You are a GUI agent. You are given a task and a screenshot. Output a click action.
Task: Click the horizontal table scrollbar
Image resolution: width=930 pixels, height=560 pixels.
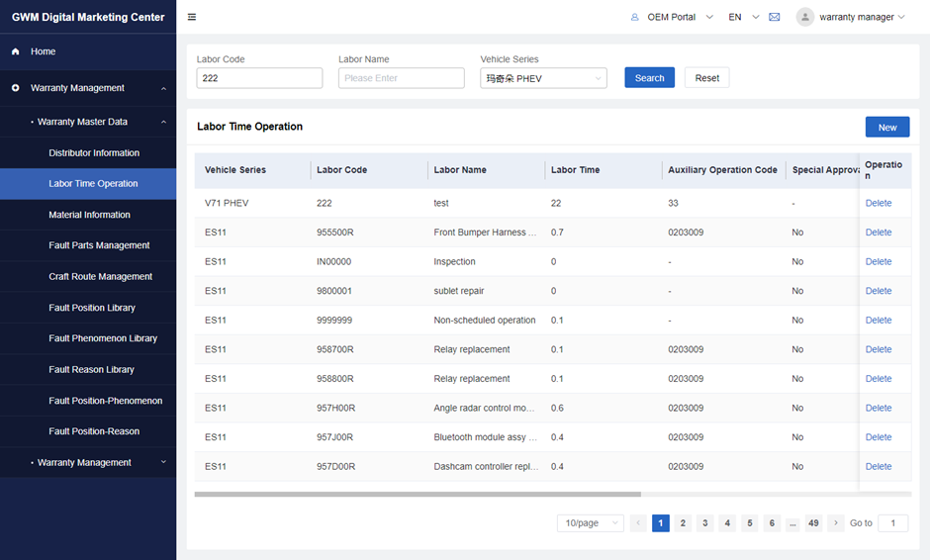418,494
